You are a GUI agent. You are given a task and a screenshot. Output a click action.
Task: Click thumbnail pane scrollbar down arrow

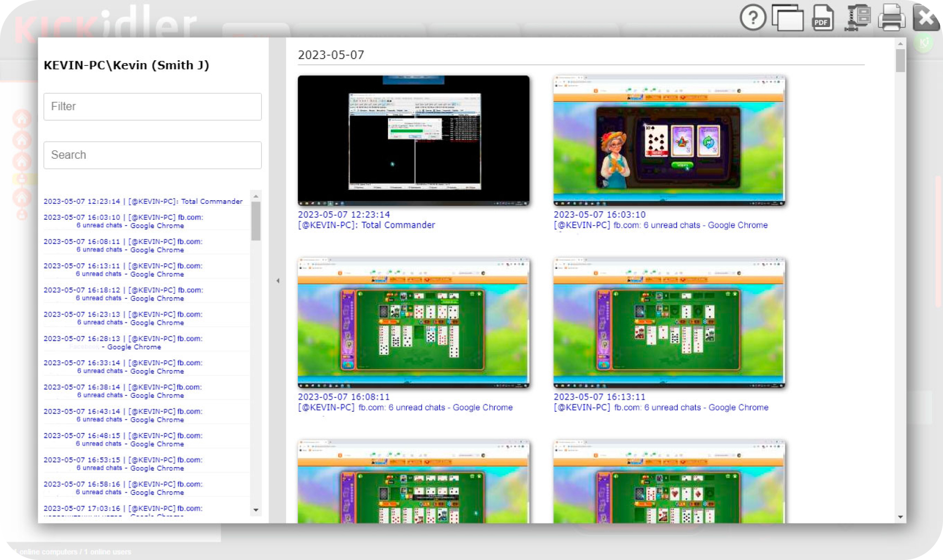901,517
